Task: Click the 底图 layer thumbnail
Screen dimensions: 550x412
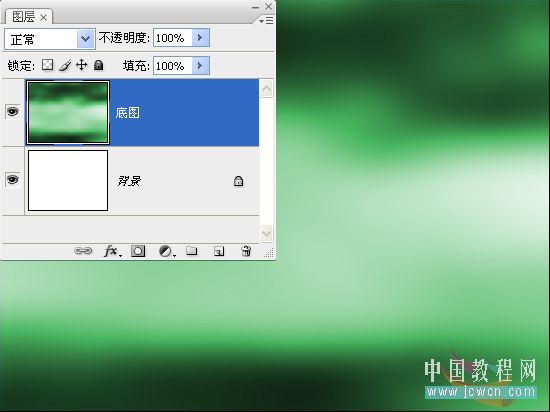Action: pos(68,113)
